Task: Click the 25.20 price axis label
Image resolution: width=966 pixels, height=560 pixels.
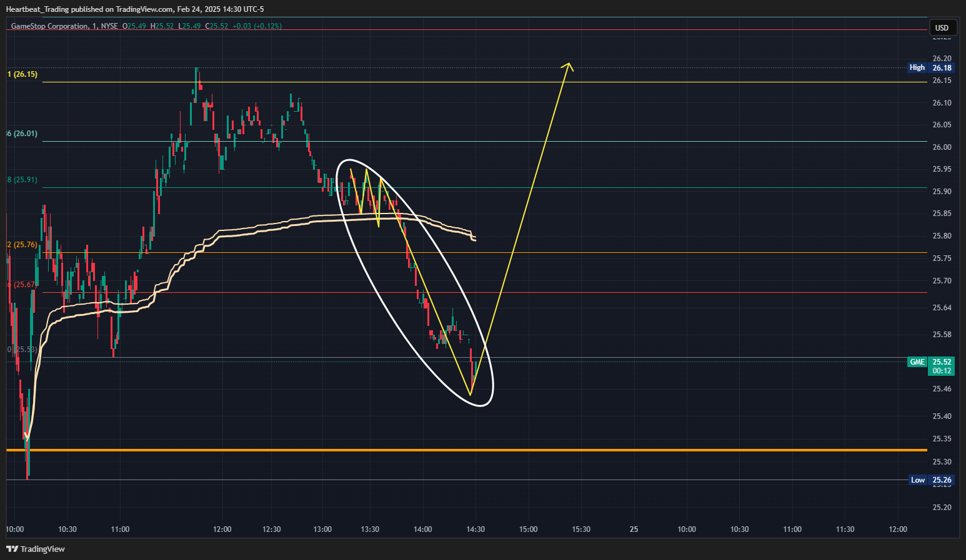Action: (942, 508)
